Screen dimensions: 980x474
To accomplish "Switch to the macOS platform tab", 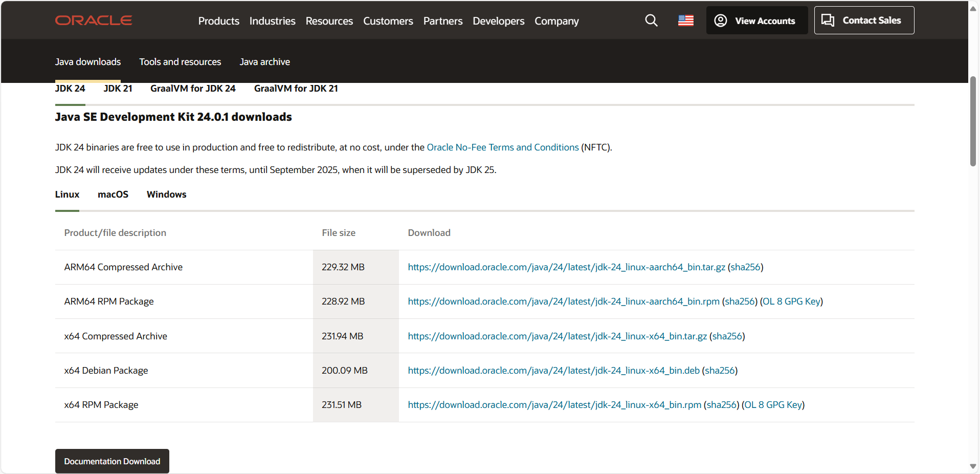I will [113, 195].
